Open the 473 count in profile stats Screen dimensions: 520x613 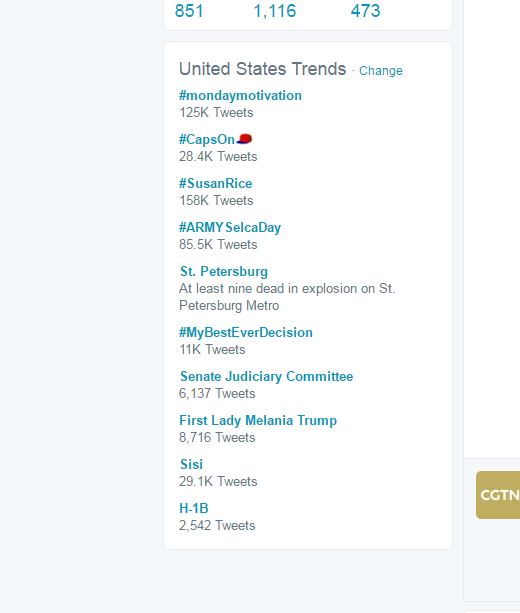[365, 11]
